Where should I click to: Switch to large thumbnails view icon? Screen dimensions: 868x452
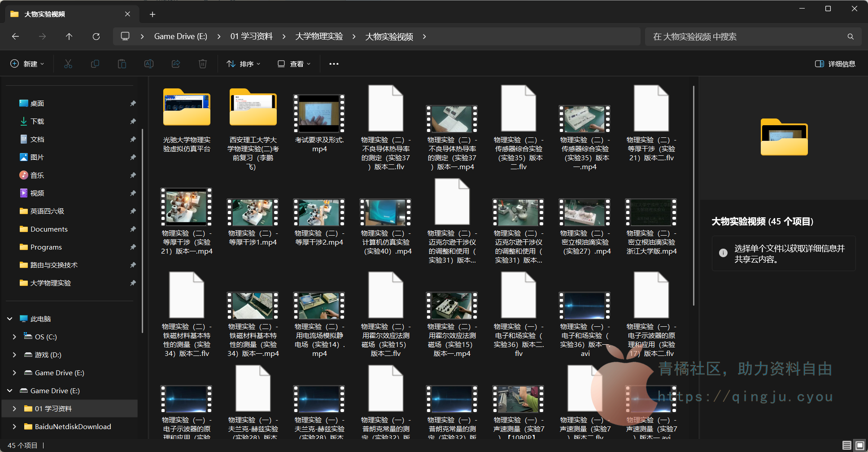click(x=859, y=445)
